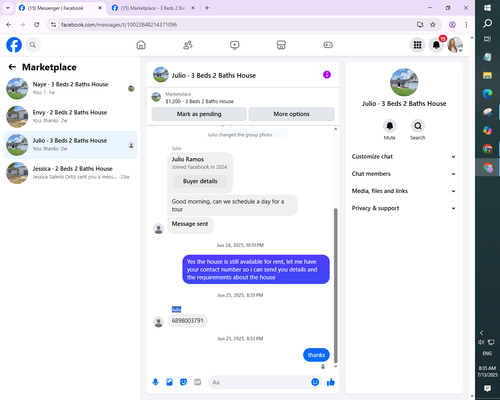Screen dimensions: 500x400
Task: Open the Jessica - 2 Beds 2 Baths conversation
Action: (x=70, y=173)
